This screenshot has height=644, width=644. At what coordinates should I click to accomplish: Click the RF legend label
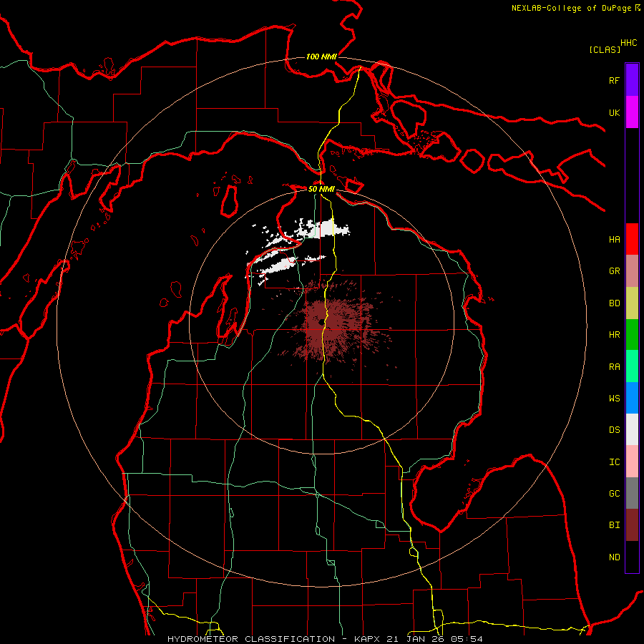[614, 80]
